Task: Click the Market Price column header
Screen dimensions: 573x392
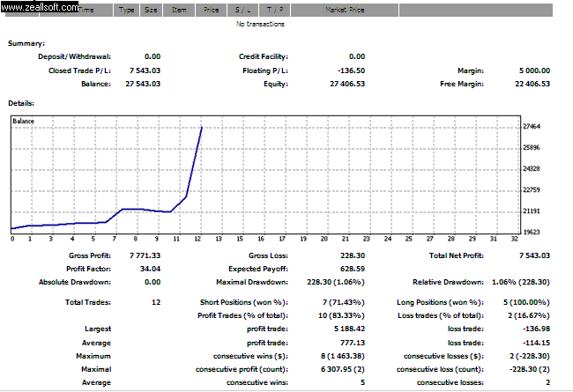Action: (345, 11)
